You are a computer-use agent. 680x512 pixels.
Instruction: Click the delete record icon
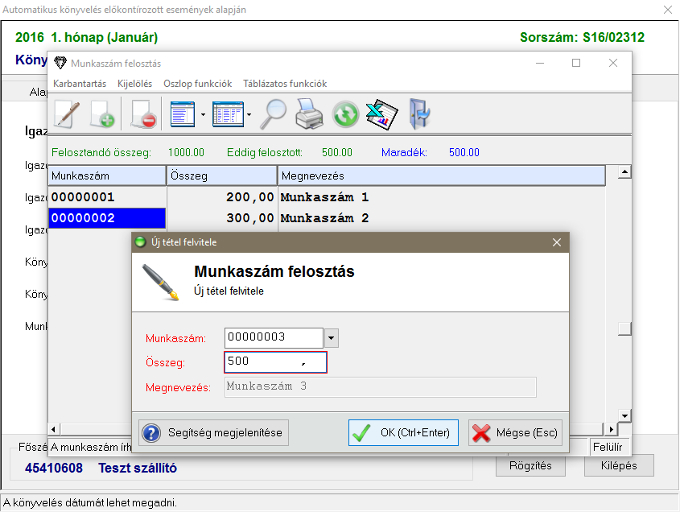pos(143,115)
